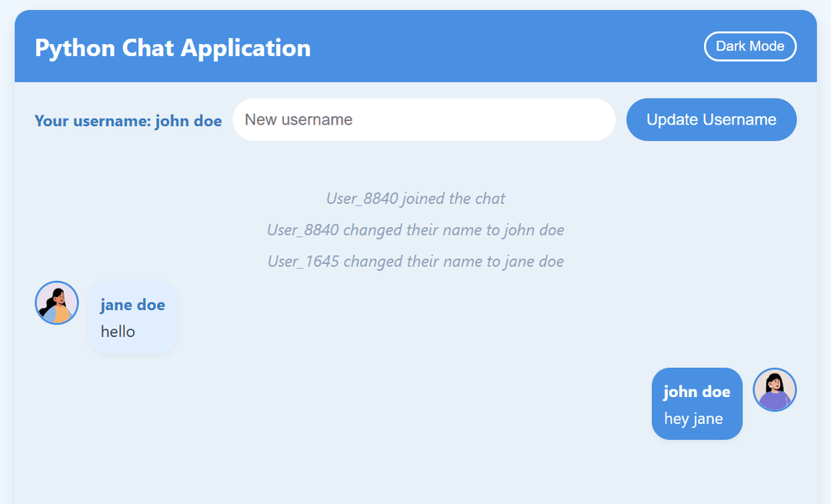Image resolution: width=831 pixels, height=504 pixels.
Task: Select the 'User_8840 changed their name' notice
Action: pos(415,229)
